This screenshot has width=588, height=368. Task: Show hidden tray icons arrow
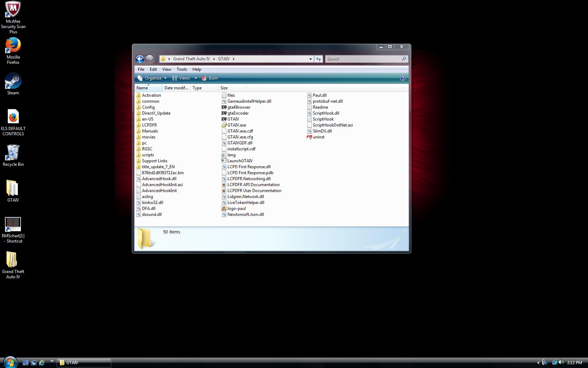pyautogui.click(x=538, y=362)
